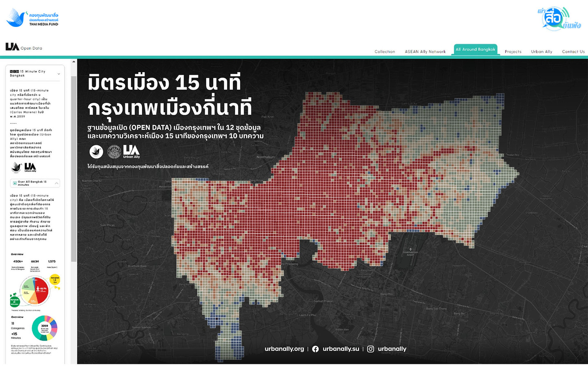Viewport: 588px width, 392px height.
Task: Click the walking person icon in pie chart
Action: pos(38,289)
